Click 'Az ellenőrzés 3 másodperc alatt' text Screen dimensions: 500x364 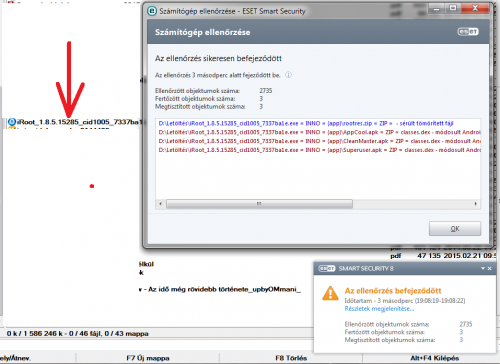(x=218, y=75)
